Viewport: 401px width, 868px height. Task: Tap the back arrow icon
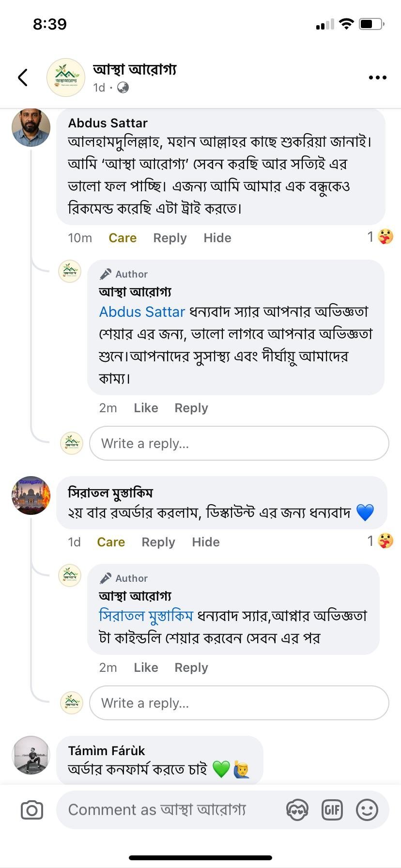pos(23,77)
